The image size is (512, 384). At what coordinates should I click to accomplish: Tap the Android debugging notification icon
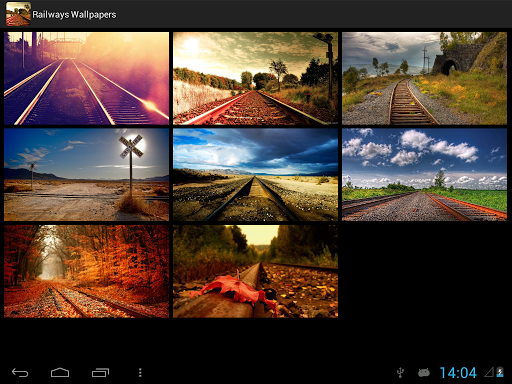pyautogui.click(x=424, y=372)
